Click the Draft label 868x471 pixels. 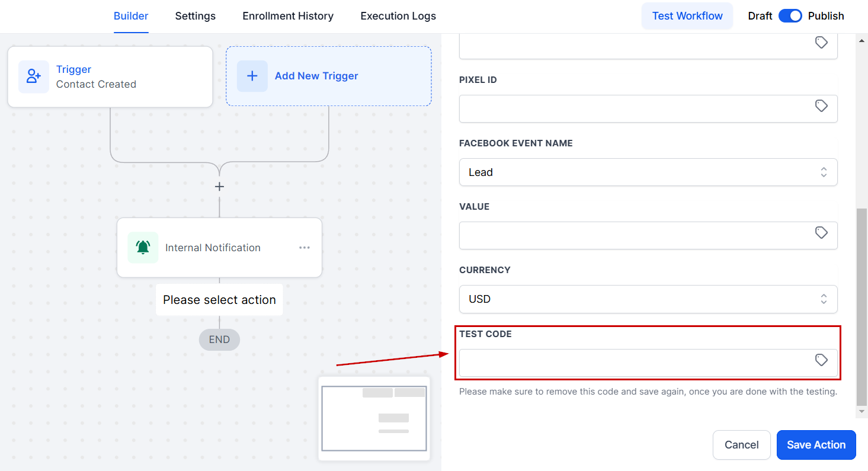click(x=760, y=16)
